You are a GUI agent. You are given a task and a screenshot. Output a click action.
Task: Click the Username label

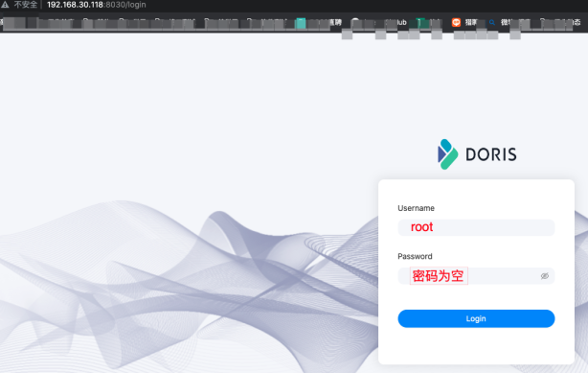(x=416, y=208)
